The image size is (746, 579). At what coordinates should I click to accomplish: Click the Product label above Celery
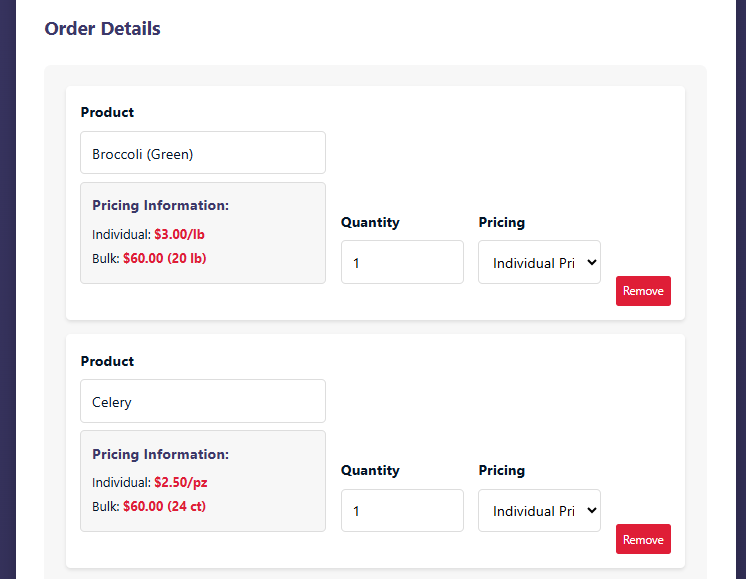click(x=107, y=361)
